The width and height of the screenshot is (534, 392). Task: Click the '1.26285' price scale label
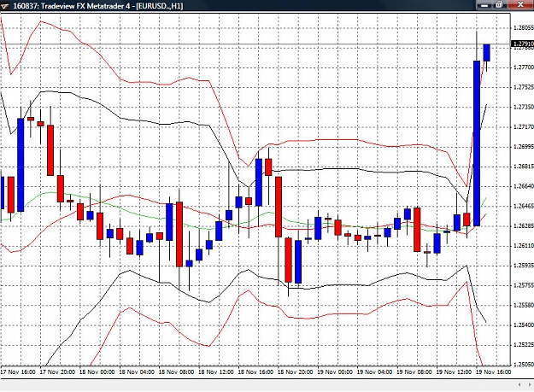click(x=524, y=226)
